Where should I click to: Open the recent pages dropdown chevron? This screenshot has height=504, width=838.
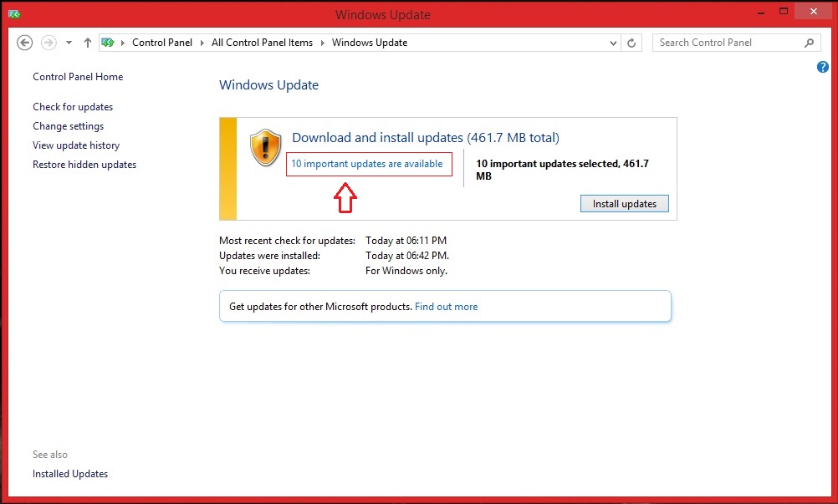[69, 43]
